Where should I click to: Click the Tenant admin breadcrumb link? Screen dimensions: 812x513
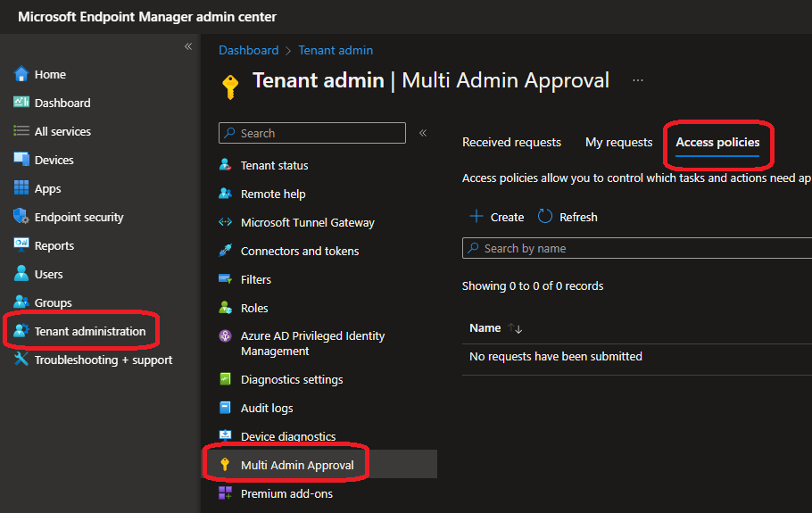pos(336,51)
